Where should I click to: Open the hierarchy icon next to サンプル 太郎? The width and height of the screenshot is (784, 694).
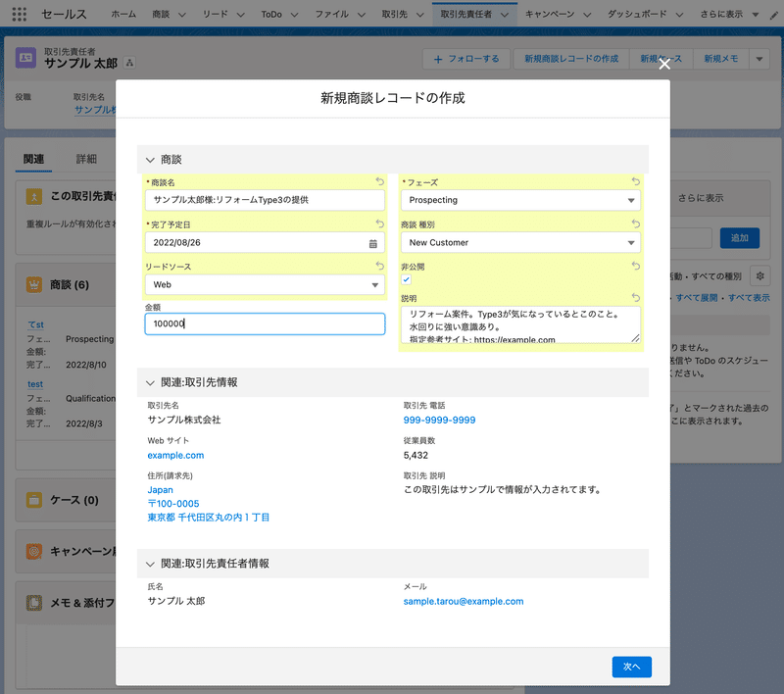click(x=129, y=63)
